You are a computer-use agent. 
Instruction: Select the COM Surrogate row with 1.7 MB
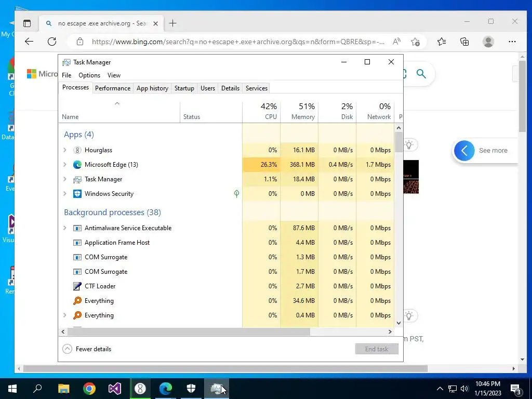(x=227, y=272)
